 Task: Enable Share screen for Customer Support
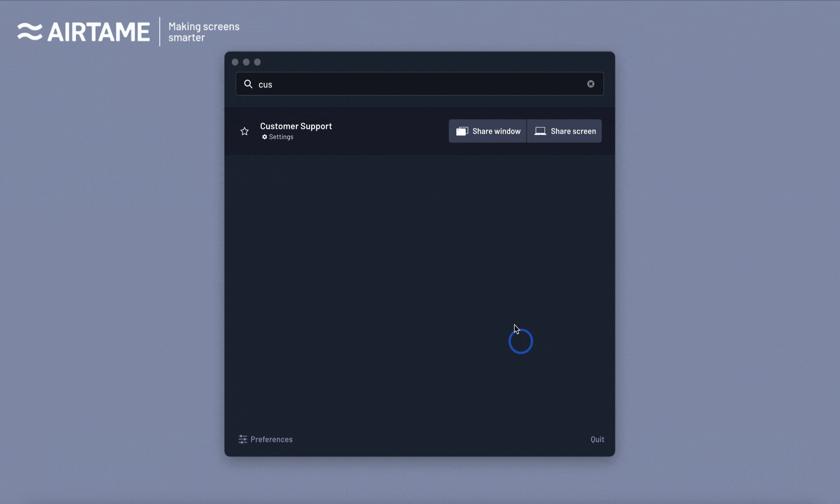564,131
